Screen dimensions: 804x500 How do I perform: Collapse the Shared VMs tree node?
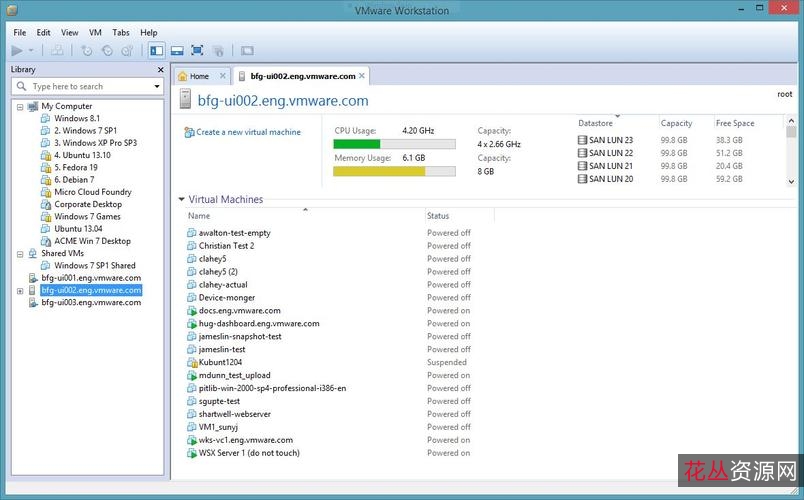[20, 254]
